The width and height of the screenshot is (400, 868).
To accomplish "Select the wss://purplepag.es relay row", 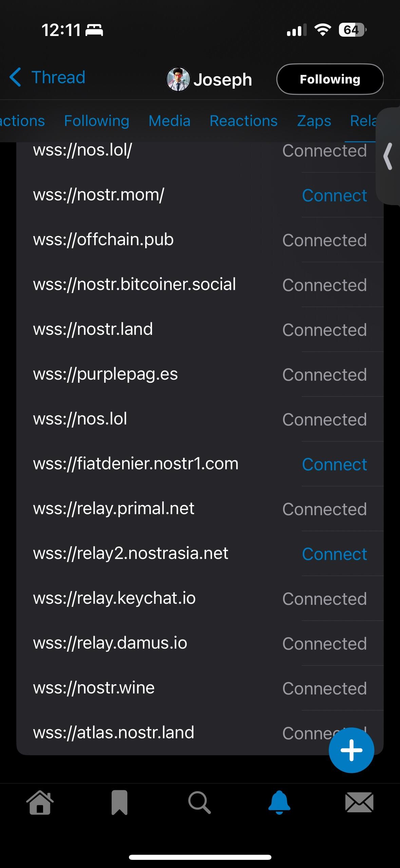I will click(200, 374).
